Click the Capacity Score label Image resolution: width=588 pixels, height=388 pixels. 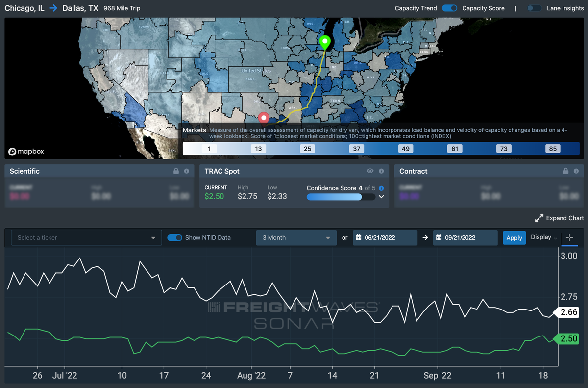click(483, 8)
